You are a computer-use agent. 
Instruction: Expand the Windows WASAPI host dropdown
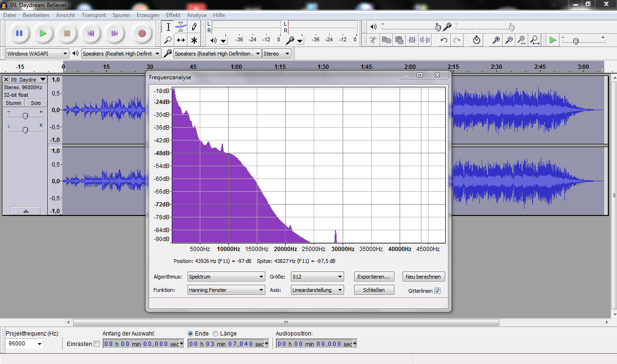37,54
